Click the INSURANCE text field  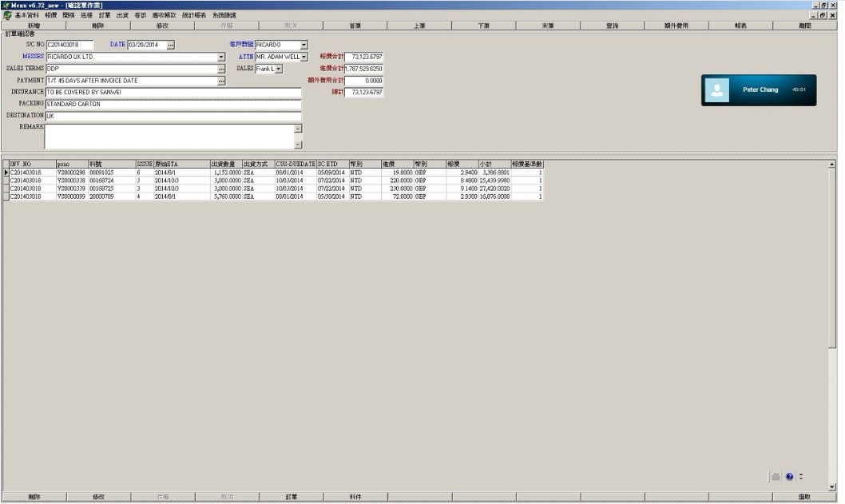pyautogui.click(x=173, y=93)
